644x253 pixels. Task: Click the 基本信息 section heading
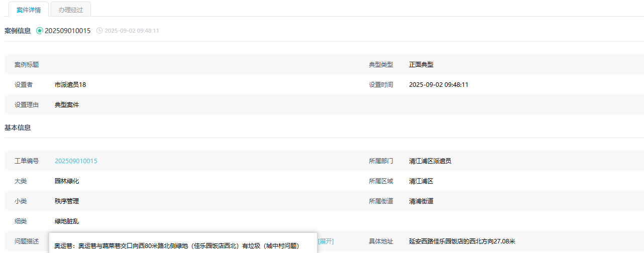coord(18,128)
